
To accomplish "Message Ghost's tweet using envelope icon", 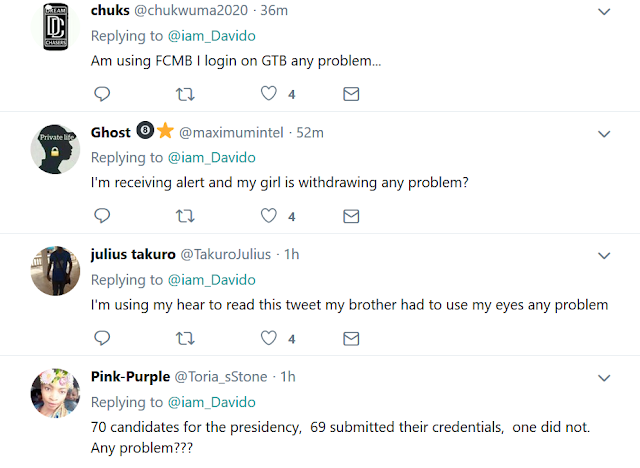I will point(351,216).
